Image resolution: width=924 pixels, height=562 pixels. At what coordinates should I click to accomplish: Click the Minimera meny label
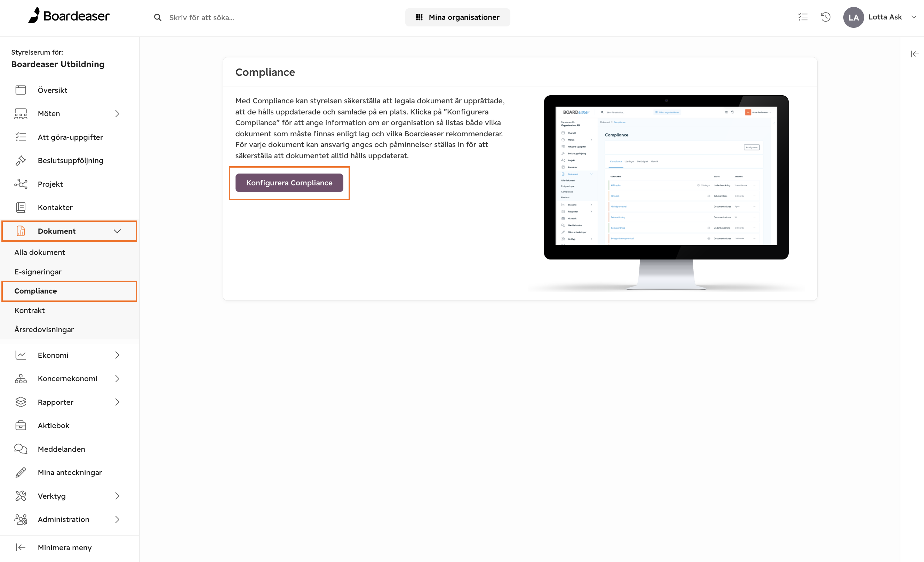[64, 548]
